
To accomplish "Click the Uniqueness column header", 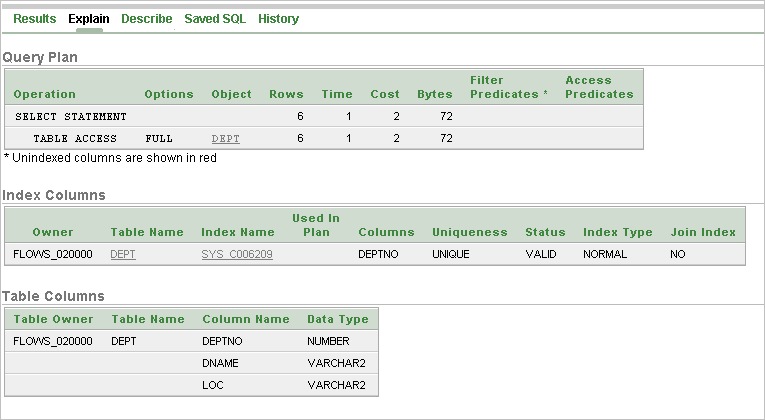I will coord(470,232).
